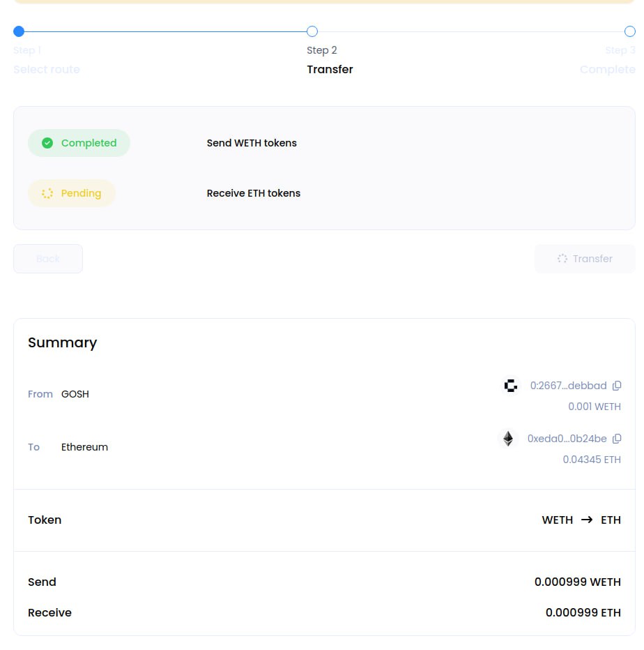Click the spinner icon in Transfer button

click(562, 259)
